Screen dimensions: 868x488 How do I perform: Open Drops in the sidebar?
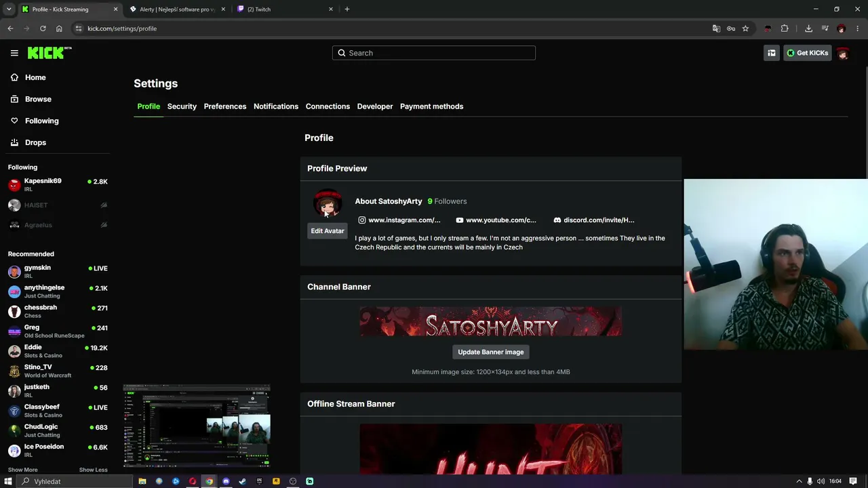(35, 142)
